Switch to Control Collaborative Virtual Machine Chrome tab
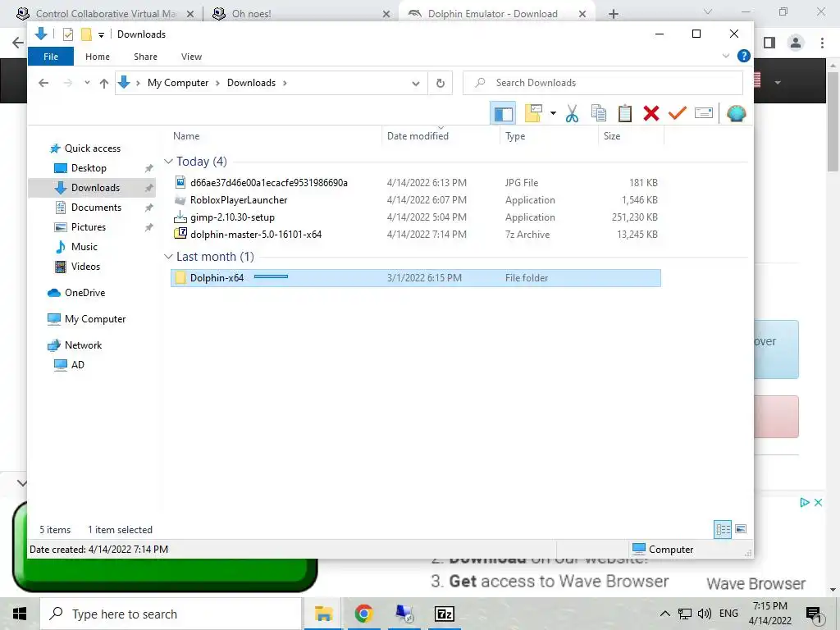The width and height of the screenshot is (840, 630). click(106, 14)
